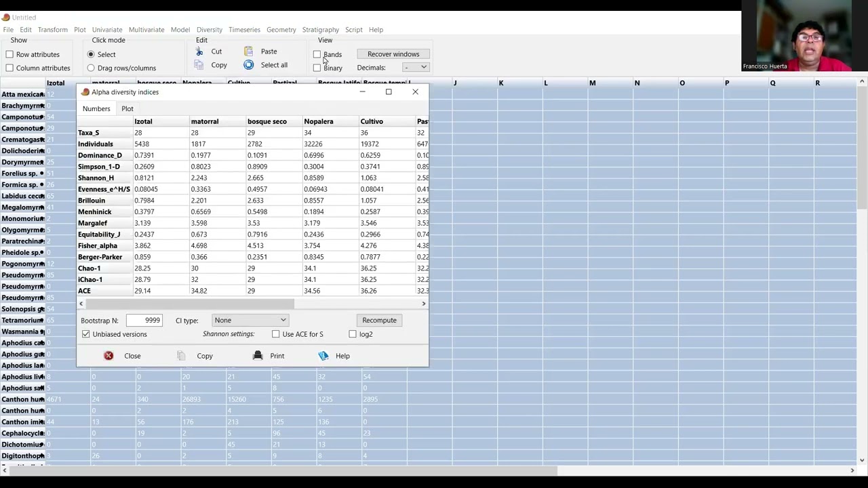868x488 pixels.
Task: Switch to the Numbers tab
Action: (96, 108)
